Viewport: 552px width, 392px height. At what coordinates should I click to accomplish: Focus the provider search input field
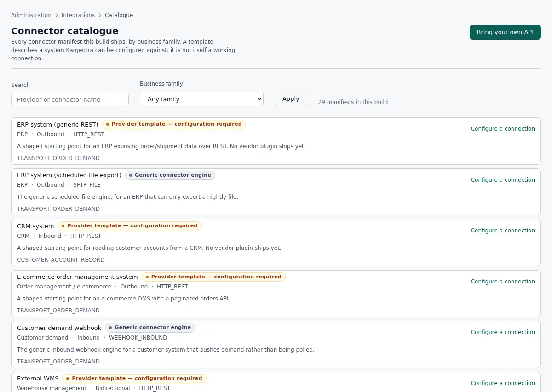click(70, 99)
